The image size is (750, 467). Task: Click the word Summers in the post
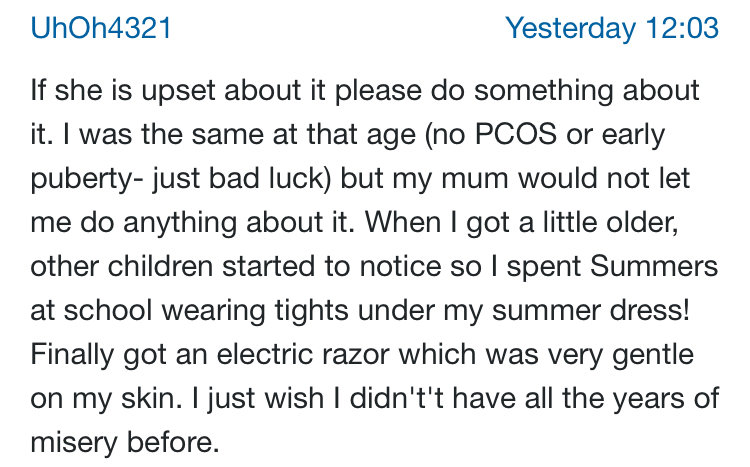(x=654, y=267)
